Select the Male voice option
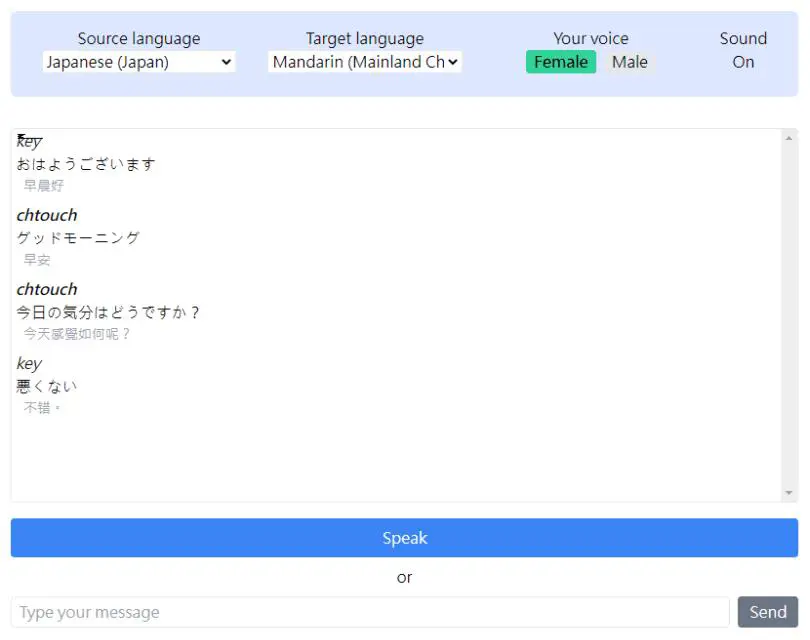 pos(630,62)
